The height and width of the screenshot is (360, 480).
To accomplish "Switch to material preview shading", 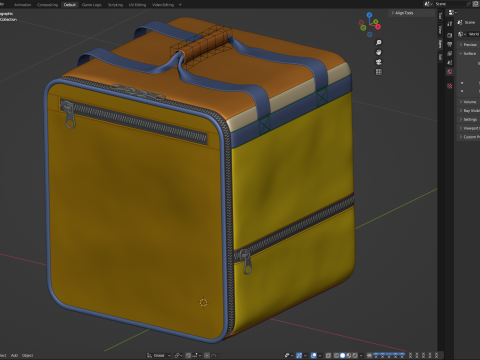I will (349, 355).
